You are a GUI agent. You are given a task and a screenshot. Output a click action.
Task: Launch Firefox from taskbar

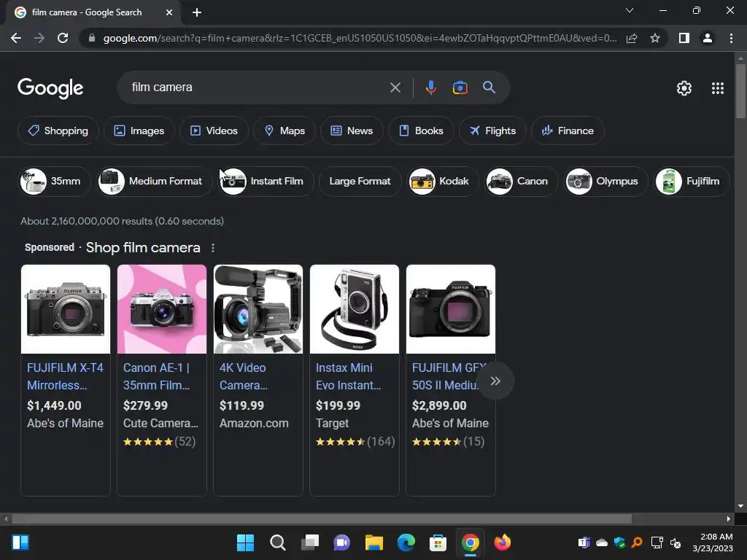tap(502, 542)
